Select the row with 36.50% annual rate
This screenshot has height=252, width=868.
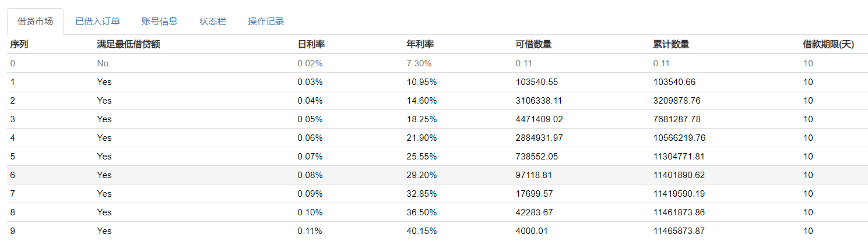pos(421,212)
